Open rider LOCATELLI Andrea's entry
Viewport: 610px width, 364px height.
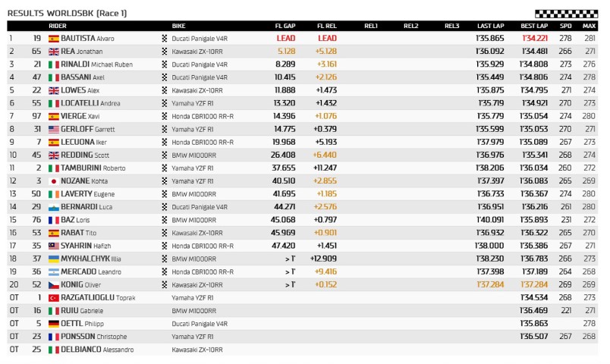point(91,103)
